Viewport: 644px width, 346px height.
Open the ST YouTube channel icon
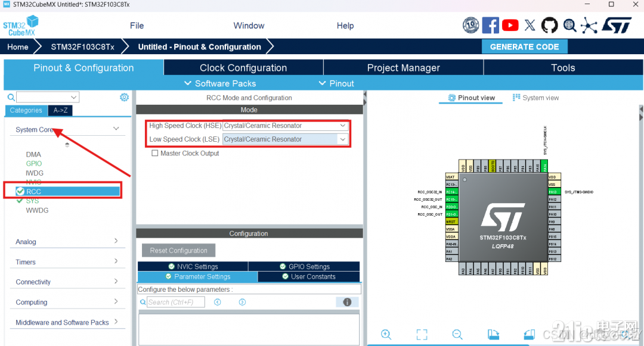[510, 26]
